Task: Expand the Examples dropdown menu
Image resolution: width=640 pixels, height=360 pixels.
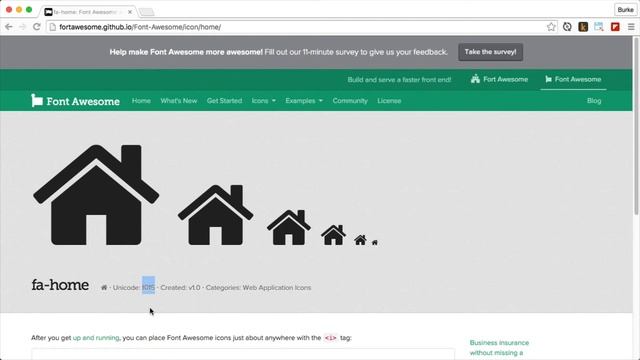Action: coord(304,101)
